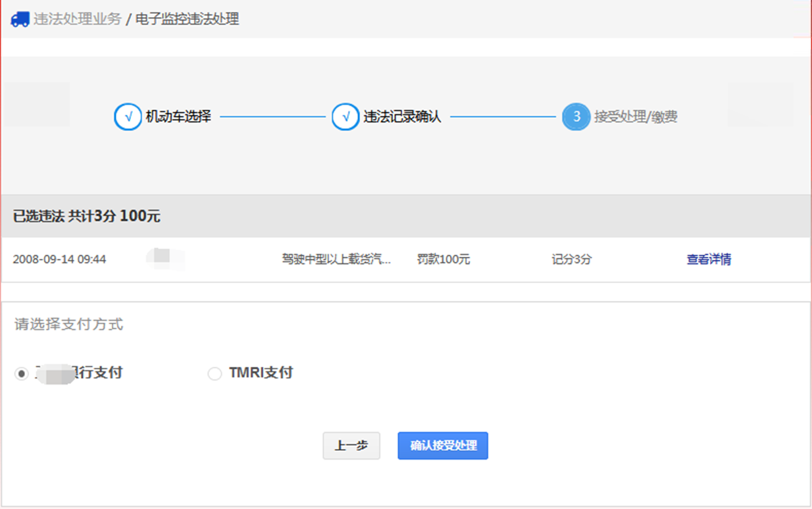Click the violation date 2008-09-14 09:44
812x509 pixels.
coord(59,259)
